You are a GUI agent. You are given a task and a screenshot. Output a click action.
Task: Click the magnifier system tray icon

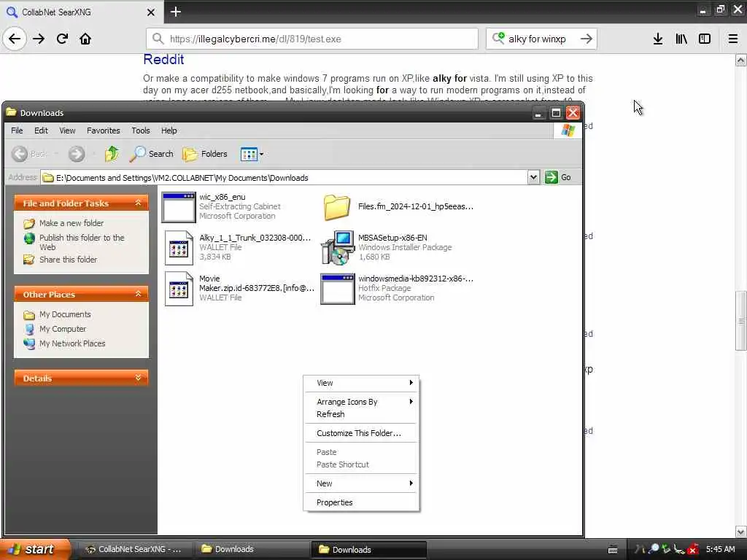654,549
